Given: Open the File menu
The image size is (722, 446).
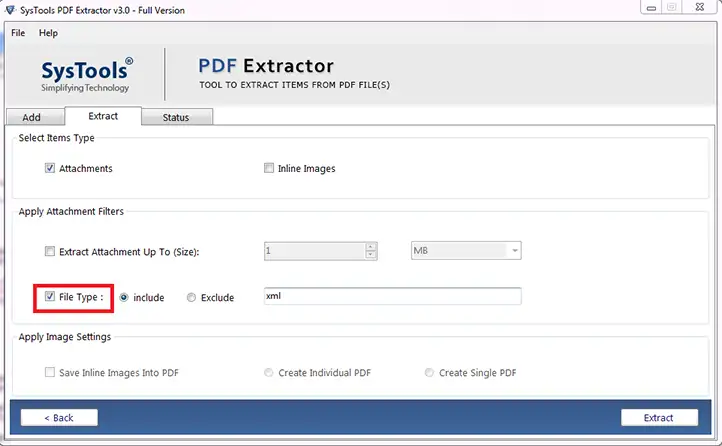Looking at the screenshot, I should point(18,33).
